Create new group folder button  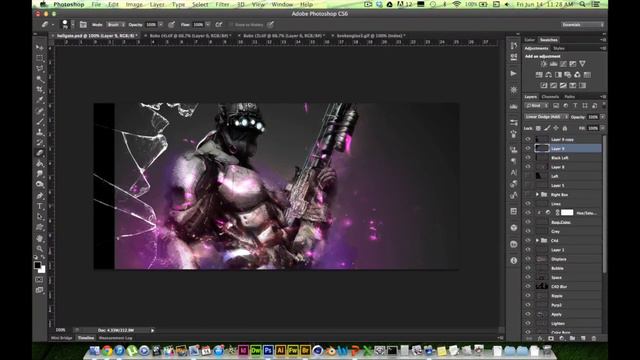pos(572,338)
